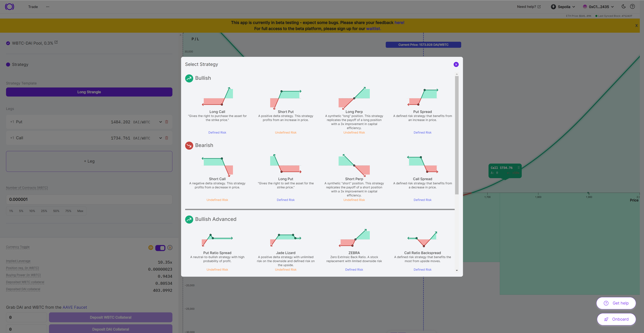This screenshot has width=644, height=333.
Task: Delete the Call leg trash icon
Action: click(x=167, y=138)
